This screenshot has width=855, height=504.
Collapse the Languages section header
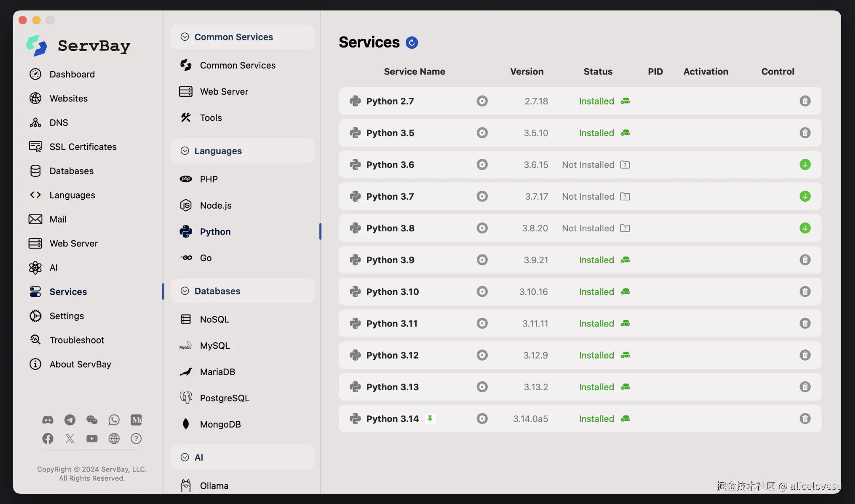(218, 151)
